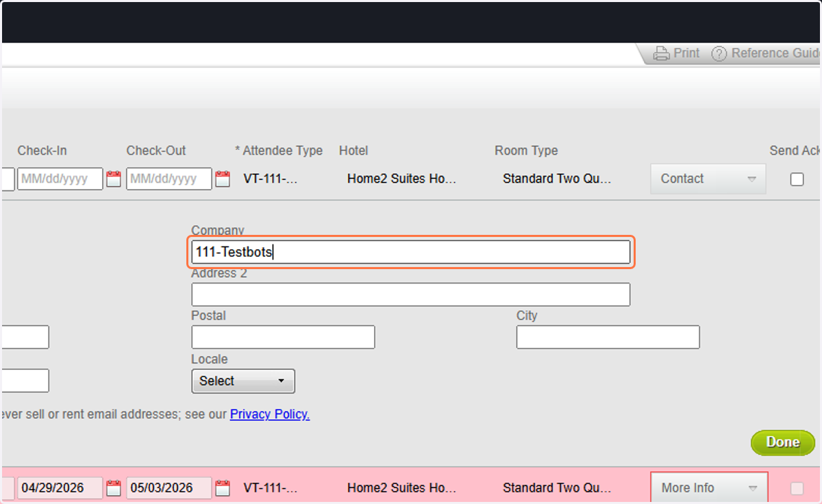Click the Room Type column header
This screenshot has height=504, width=822.
click(x=526, y=151)
